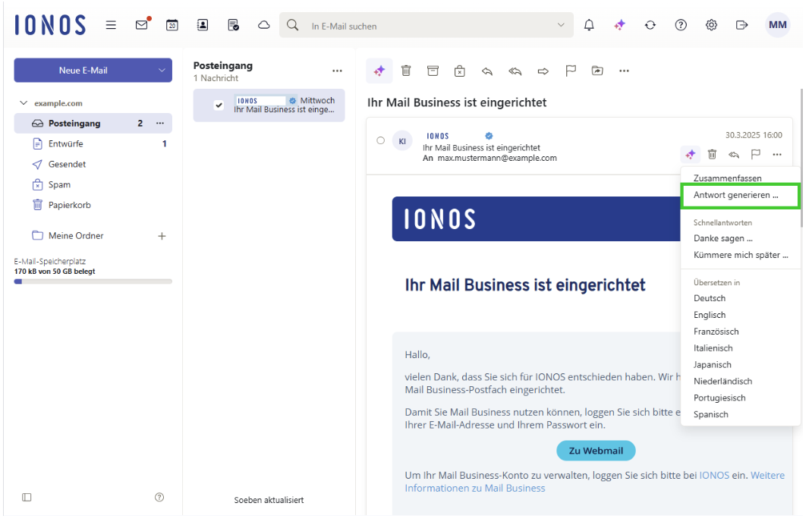Image resolution: width=812 pixels, height=522 pixels.
Task: Move mail to folder via toolbar
Action: point(597,71)
